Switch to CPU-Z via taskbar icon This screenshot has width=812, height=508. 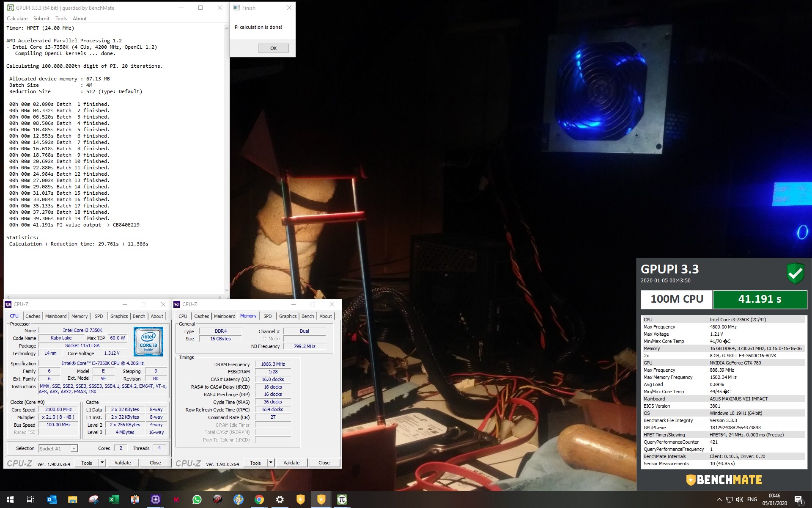point(156,500)
